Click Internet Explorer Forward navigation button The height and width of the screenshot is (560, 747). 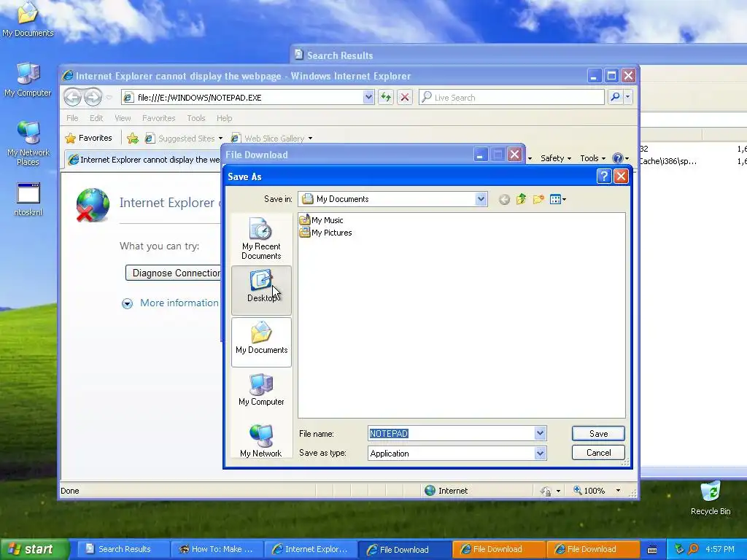[93, 97]
